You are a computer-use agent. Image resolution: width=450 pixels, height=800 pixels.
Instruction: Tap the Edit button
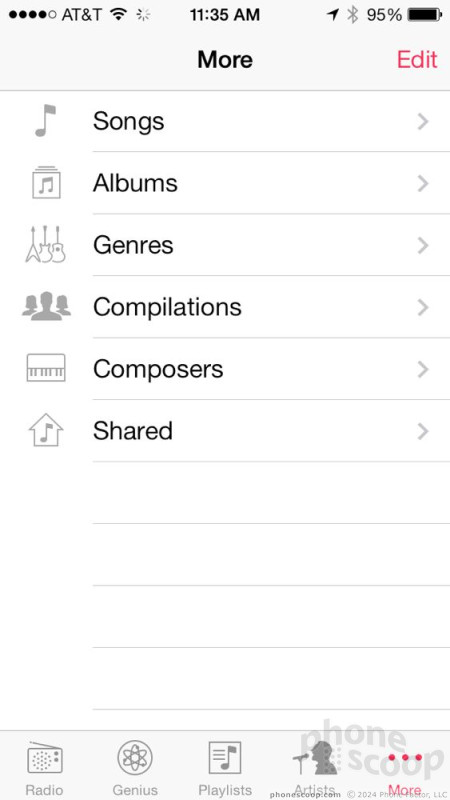(x=417, y=60)
